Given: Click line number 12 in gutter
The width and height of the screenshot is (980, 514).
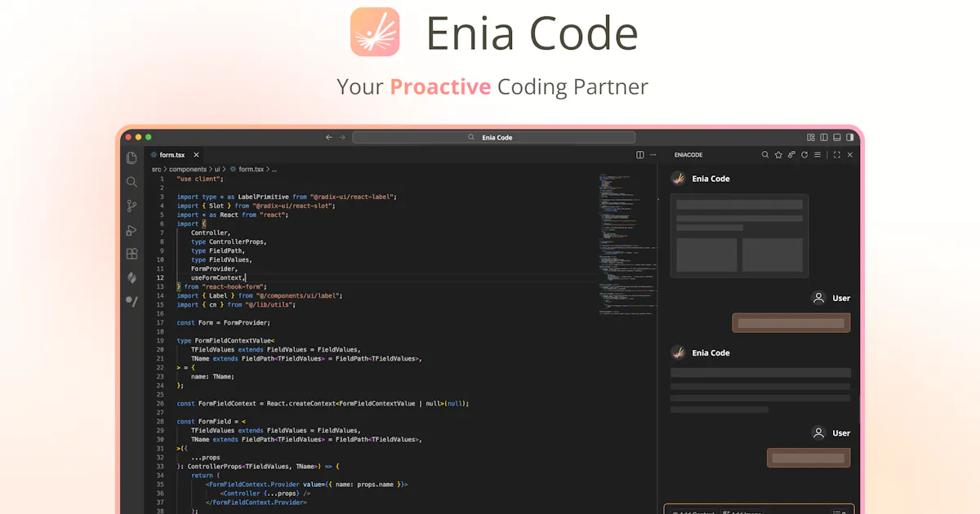Looking at the screenshot, I should (x=161, y=277).
